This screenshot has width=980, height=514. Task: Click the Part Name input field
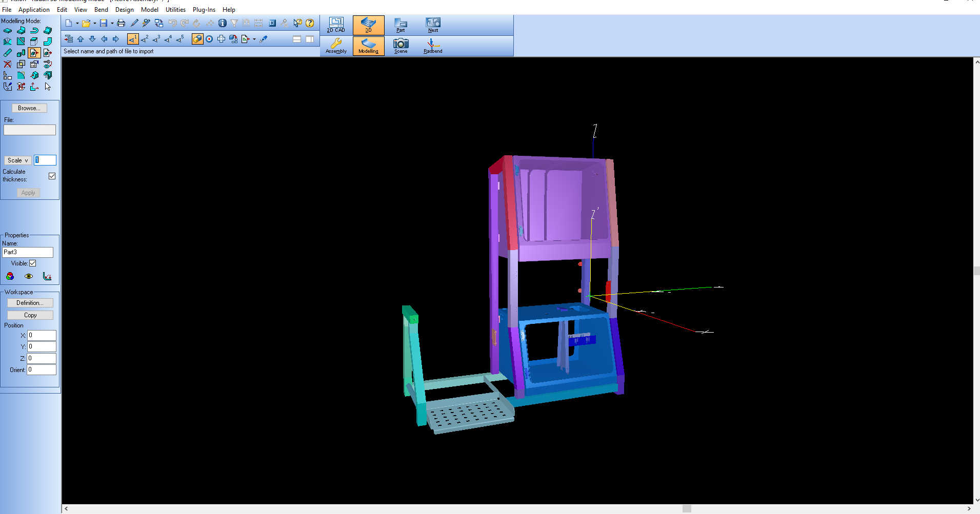click(x=28, y=252)
